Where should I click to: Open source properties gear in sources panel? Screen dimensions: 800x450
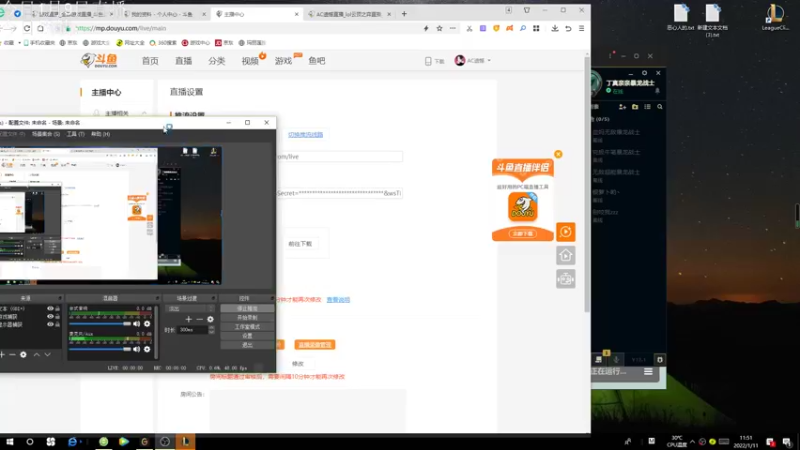coord(23,355)
